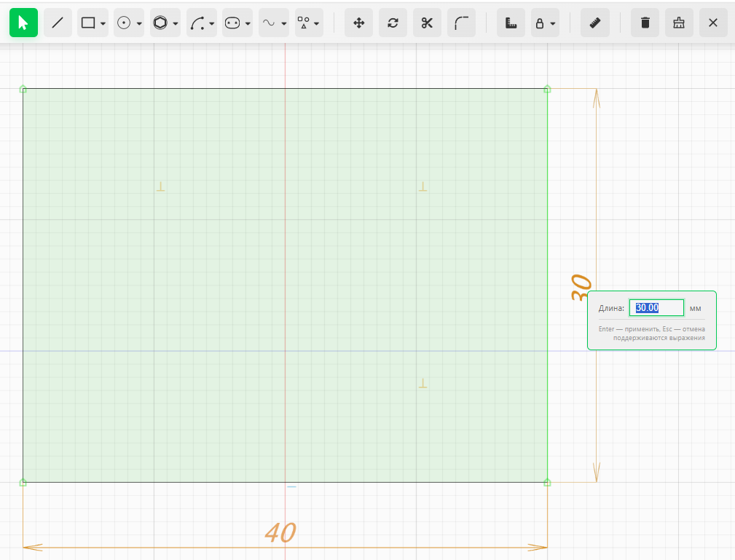
Task: Click the Constraint lock tool
Action: pyautogui.click(x=540, y=23)
